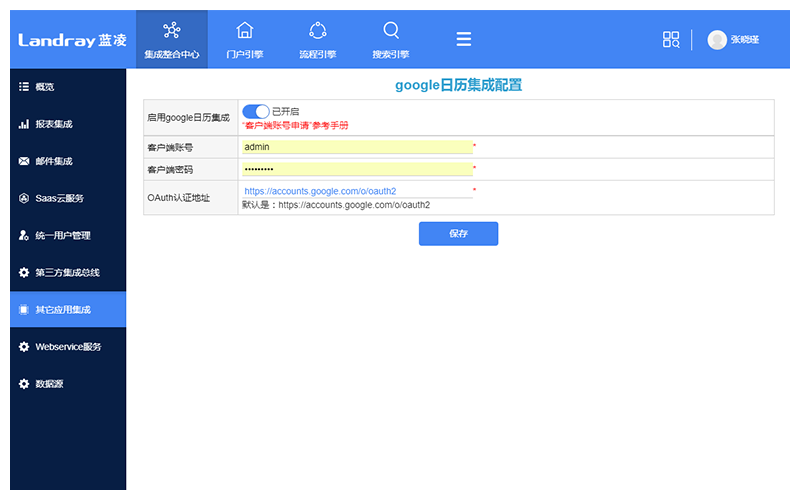The width and height of the screenshot is (800, 500).
Task: Select 第三方集成总线 in the sidebar
Action: [x=68, y=272]
